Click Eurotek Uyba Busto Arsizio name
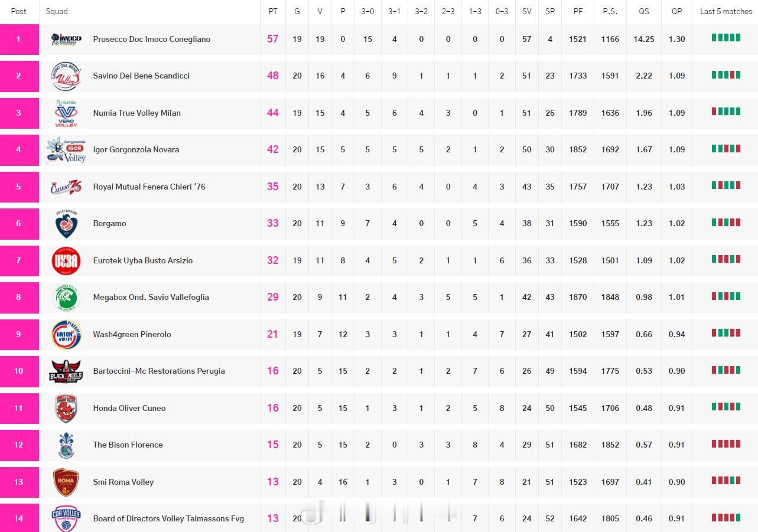 pyautogui.click(x=143, y=260)
